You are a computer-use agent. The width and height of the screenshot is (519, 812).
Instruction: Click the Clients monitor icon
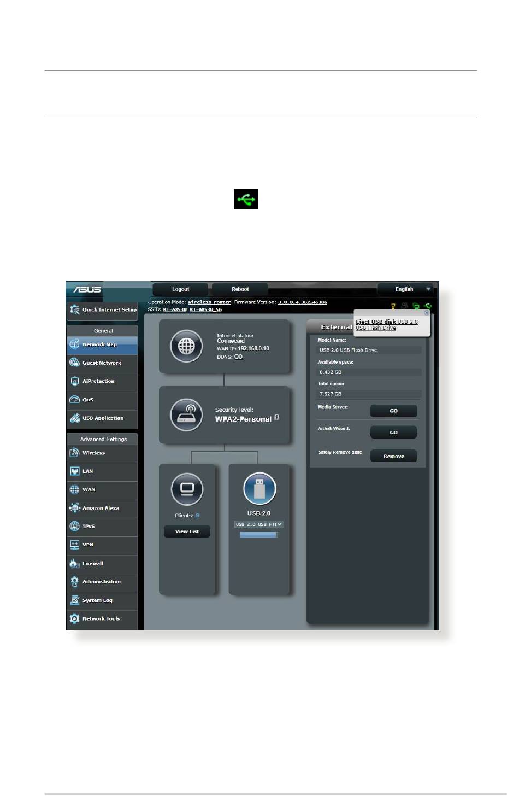tap(187, 489)
